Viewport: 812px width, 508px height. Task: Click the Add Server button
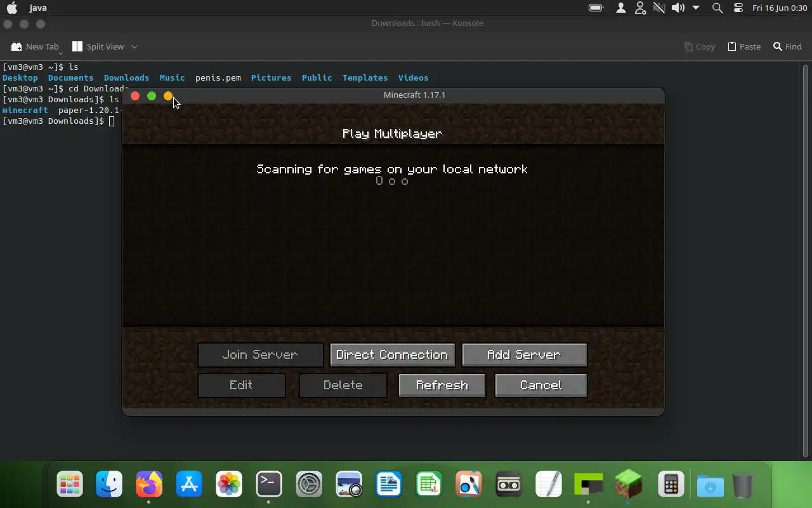pyautogui.click(x=525, y=355)
